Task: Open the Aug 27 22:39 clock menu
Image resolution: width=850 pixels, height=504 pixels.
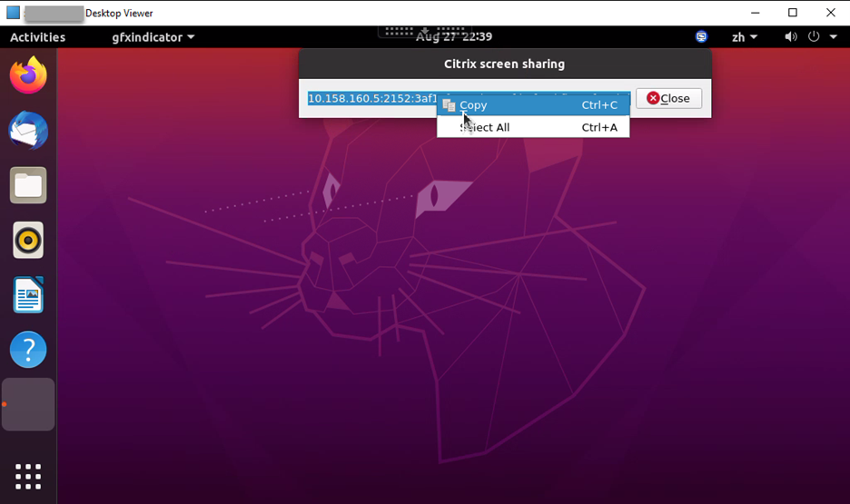Action: [454, 37]
